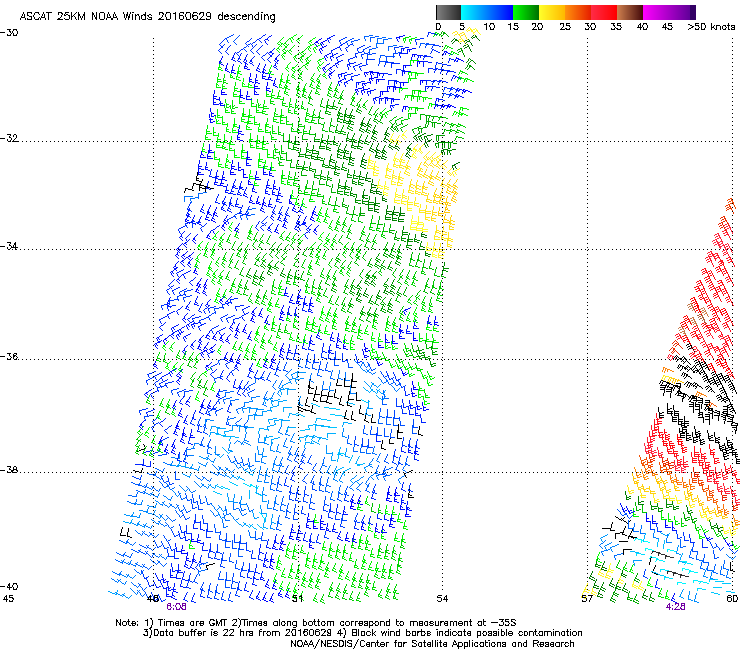Click the latitude label -38
Image resolution: width=740 pixels, height=650 pixels.
[x=9, y=470]
